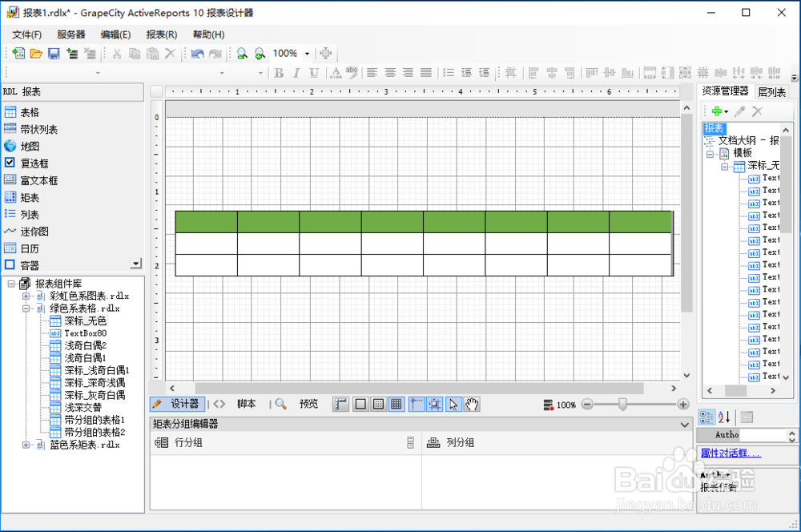Open the 编辑(E) menu
Screen dimensions: 801x532
[x=115, y=34]
